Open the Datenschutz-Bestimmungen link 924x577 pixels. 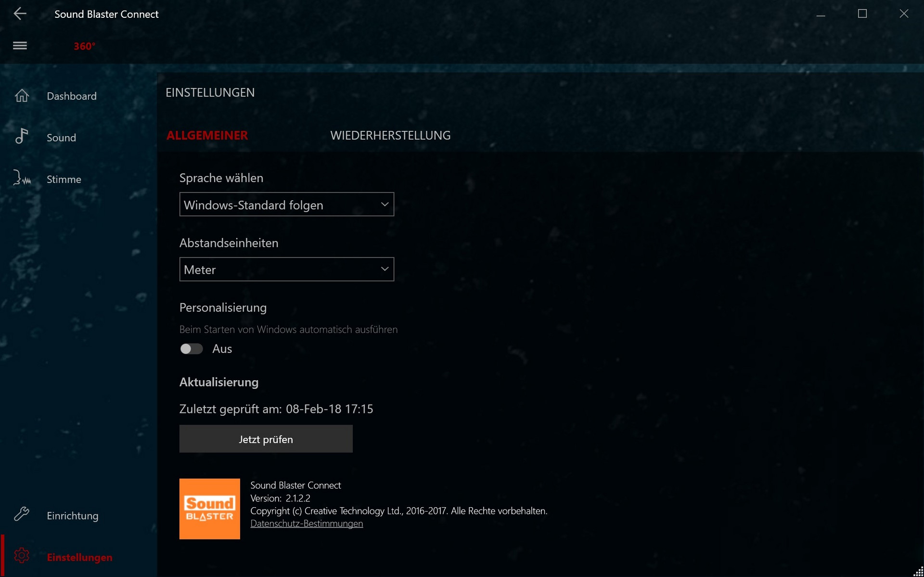(307, 524)
